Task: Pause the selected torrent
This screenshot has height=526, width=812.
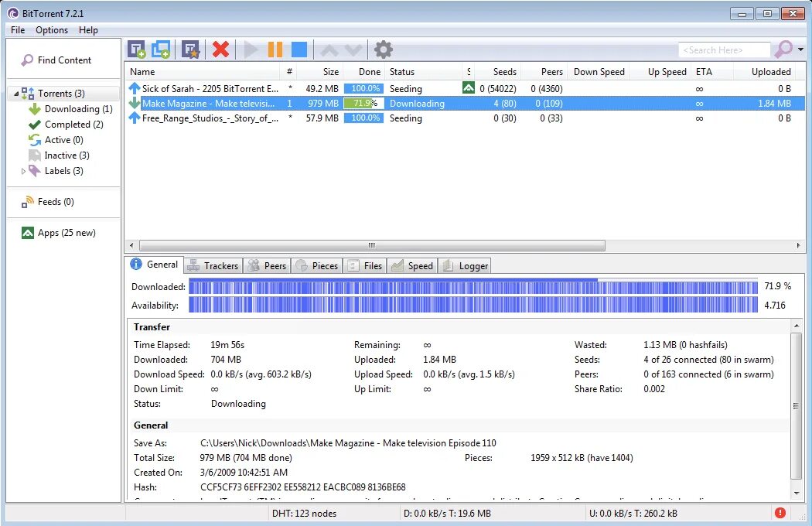Action: click(276, 48)
